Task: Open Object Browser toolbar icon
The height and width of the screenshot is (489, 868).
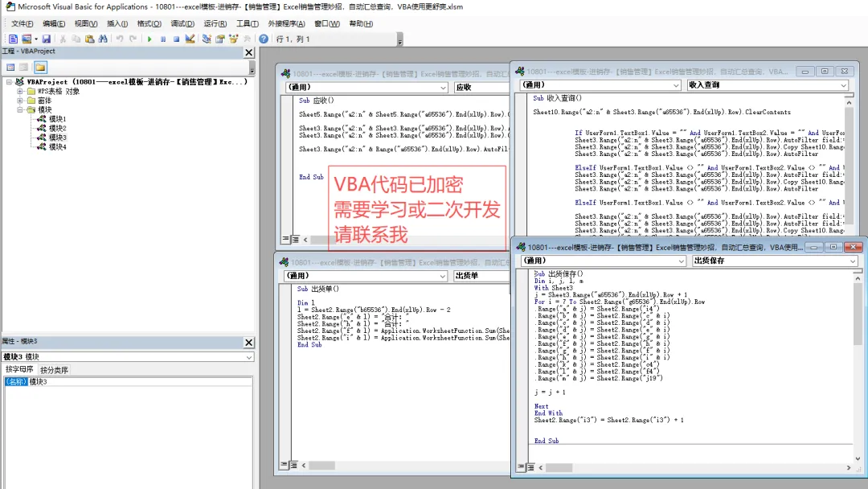Action: click(233, 39)
